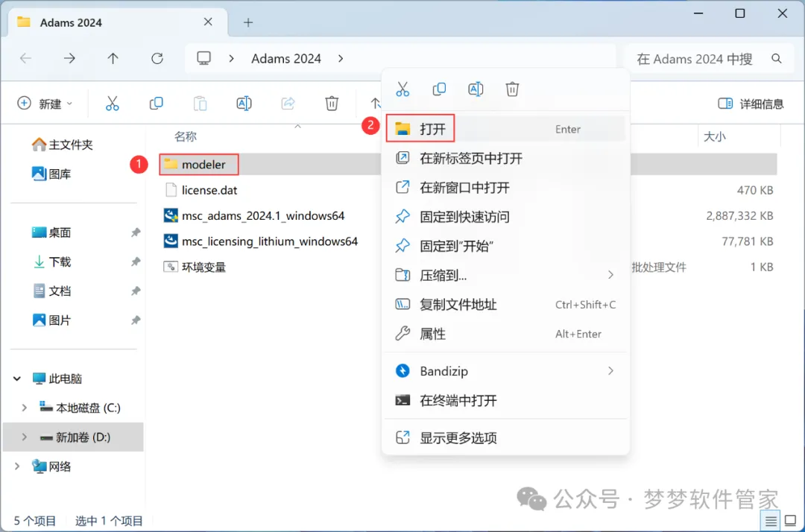Click the Cut icon in context menu
The width and height of the screenshot is (805, 532).
pos(402,89)
